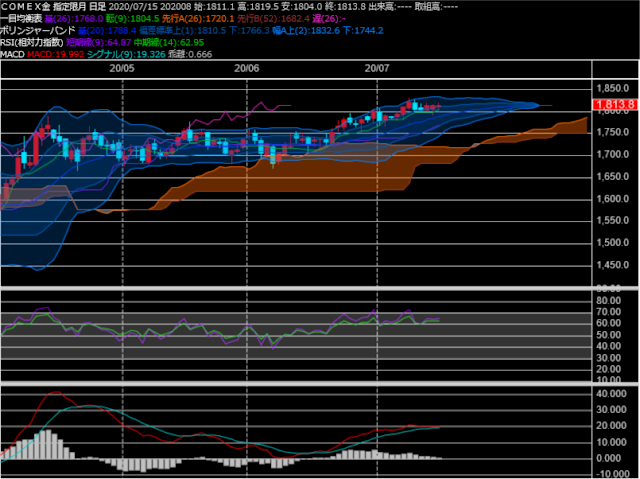Viewport: 640px width, 479px height.
Task: Click the 70.00 RSI axis label
Action: point(608,312)
